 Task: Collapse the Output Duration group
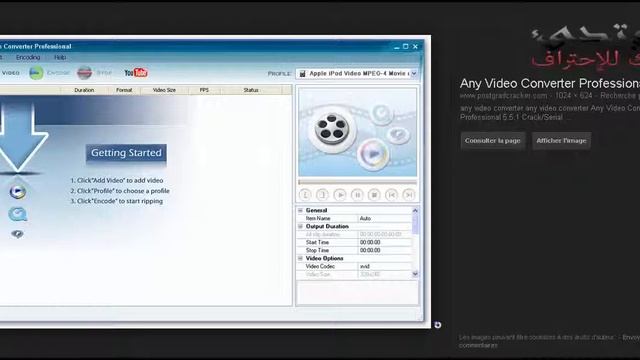click(301, 226)
